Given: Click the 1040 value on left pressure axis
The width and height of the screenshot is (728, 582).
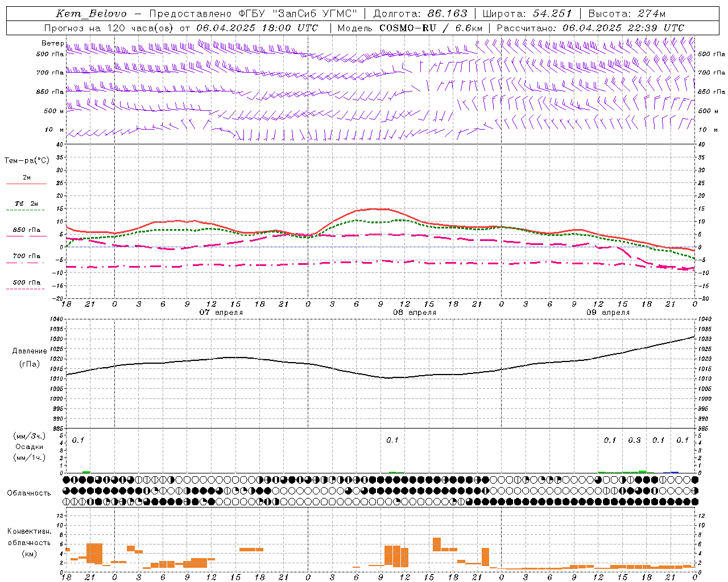Looking at the screenshot, I should (x=56, y=319).
